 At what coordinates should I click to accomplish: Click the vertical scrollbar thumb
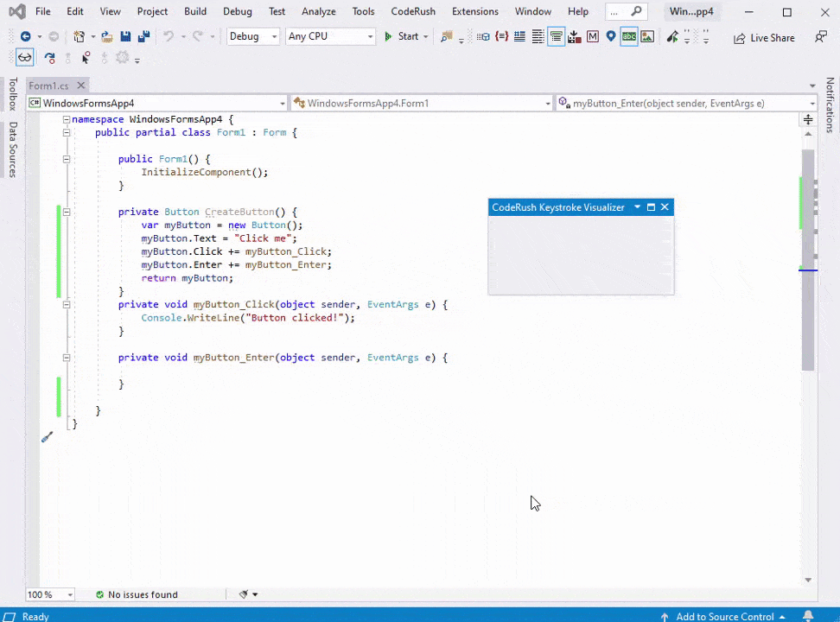[x=807, y=259]
